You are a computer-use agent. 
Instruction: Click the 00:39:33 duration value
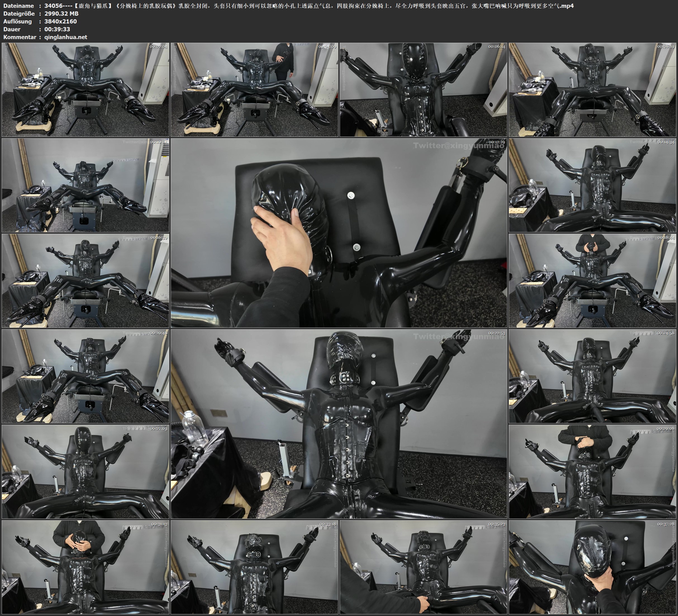pos(57,29)
